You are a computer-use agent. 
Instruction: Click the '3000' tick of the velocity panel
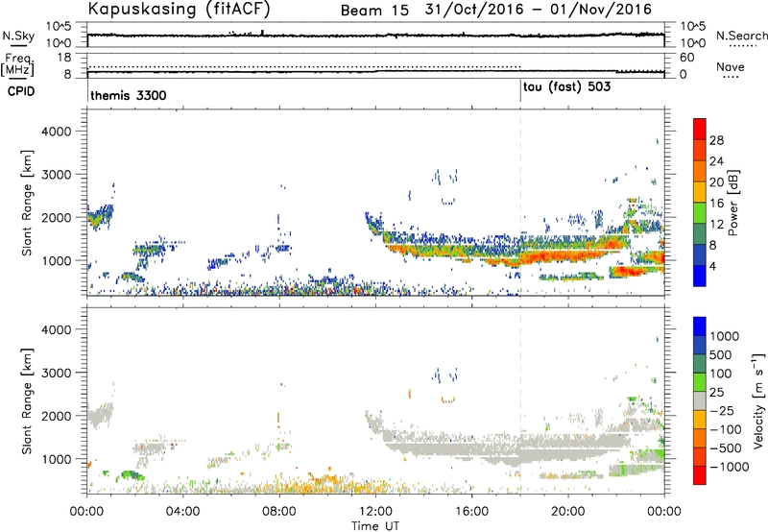(x=56, y=373)
